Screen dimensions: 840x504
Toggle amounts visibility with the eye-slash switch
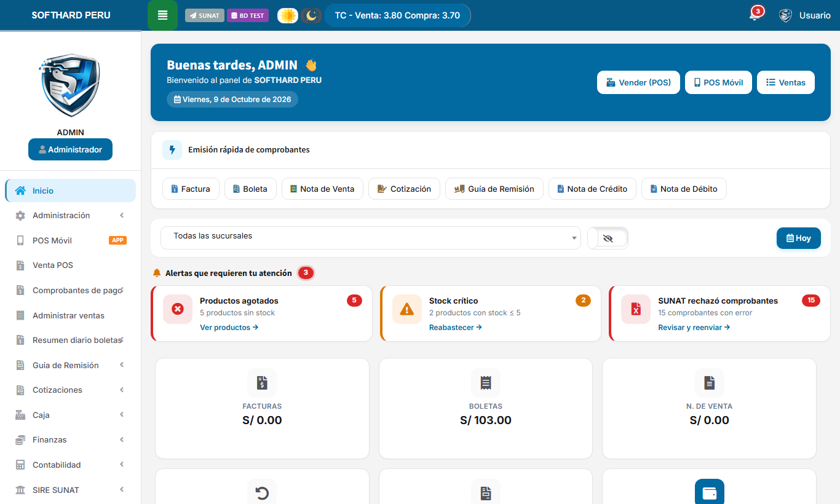(608, 238)
